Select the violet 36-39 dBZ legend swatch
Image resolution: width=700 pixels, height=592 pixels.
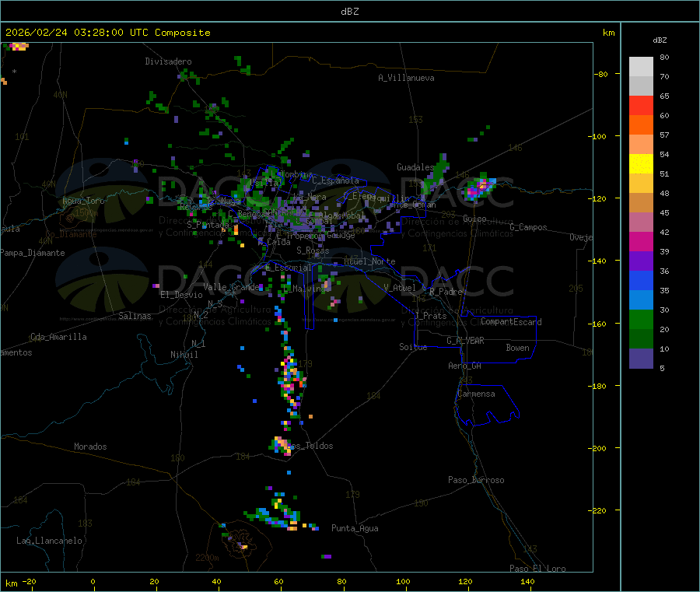[641, 261]
